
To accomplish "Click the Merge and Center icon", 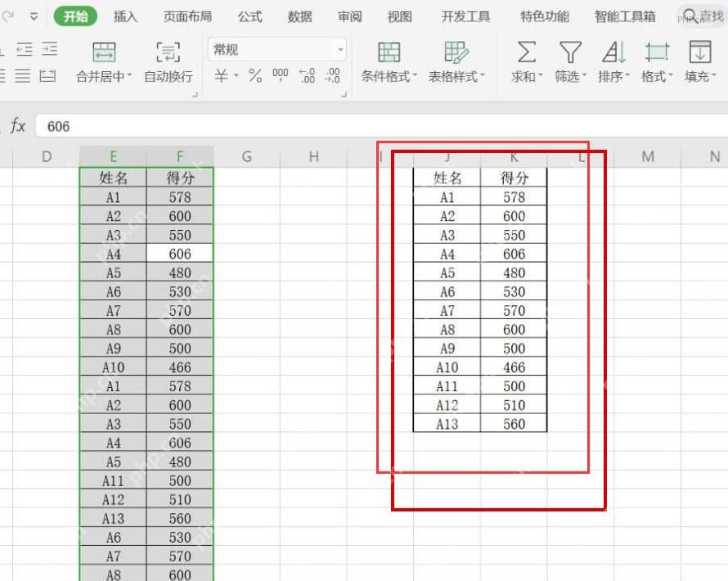I will (x=104, y=52).
